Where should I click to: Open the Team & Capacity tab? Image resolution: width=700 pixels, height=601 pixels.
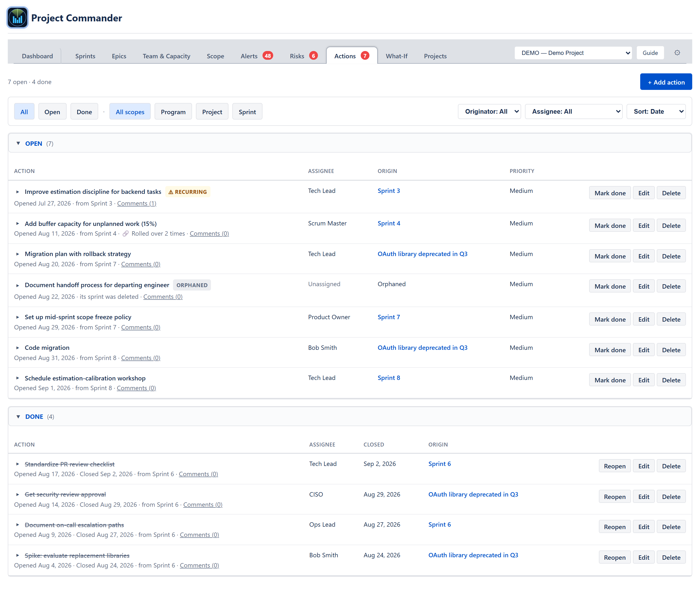click(x=166, y=56)
